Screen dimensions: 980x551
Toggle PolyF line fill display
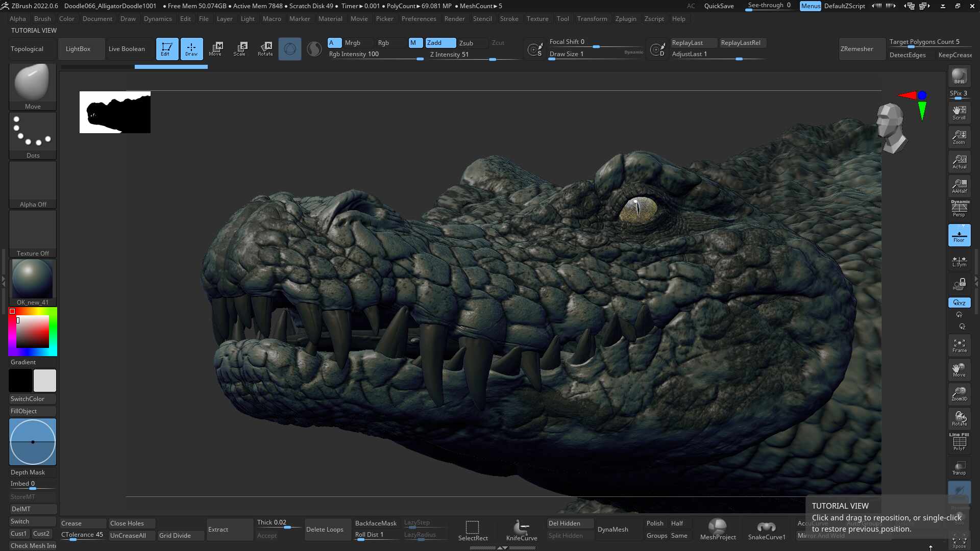[959, 442]
